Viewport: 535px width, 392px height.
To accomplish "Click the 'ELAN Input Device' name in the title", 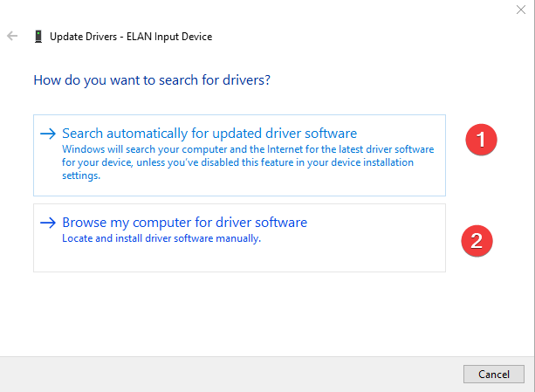I will coord(169,37).
